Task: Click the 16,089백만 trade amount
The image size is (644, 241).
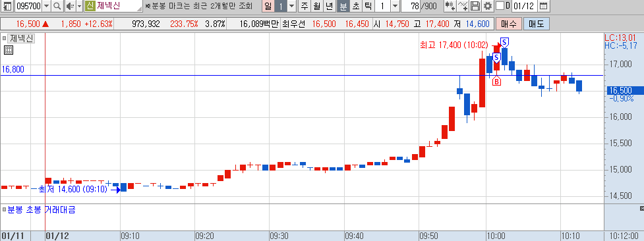Action: pyautogui.click(x=258, y=24)
